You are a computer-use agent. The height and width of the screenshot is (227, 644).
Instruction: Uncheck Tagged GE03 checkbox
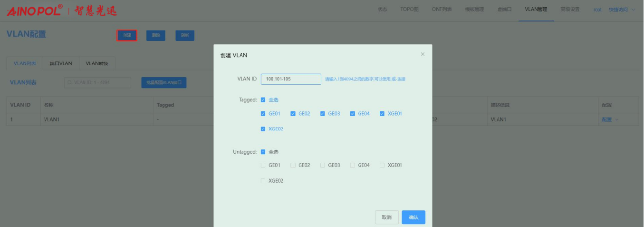[x=323, y=114]
